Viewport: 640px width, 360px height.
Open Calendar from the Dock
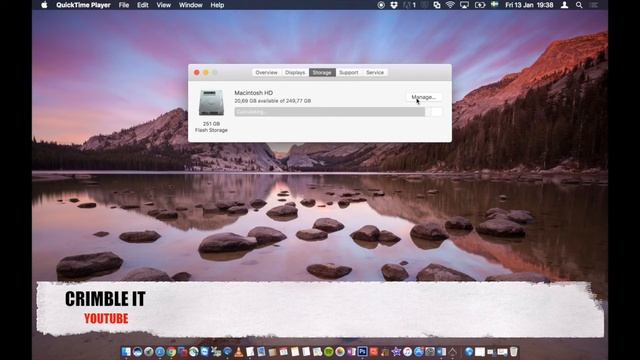click(283, 351)
